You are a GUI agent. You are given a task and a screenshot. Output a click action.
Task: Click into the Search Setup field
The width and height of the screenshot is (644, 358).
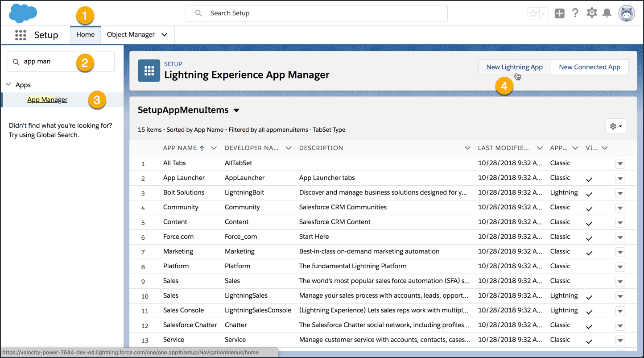click(316, 13)
